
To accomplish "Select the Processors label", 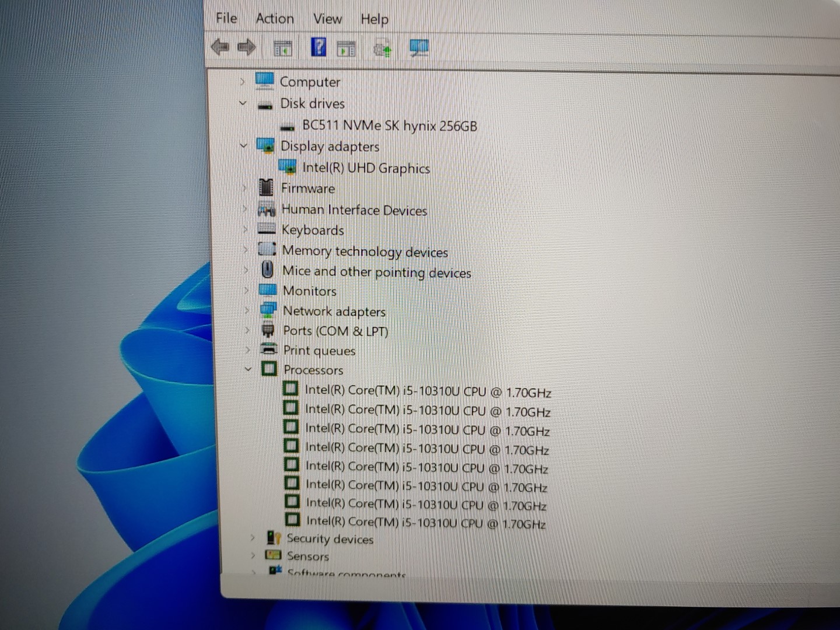I will [x=313, y=370].
